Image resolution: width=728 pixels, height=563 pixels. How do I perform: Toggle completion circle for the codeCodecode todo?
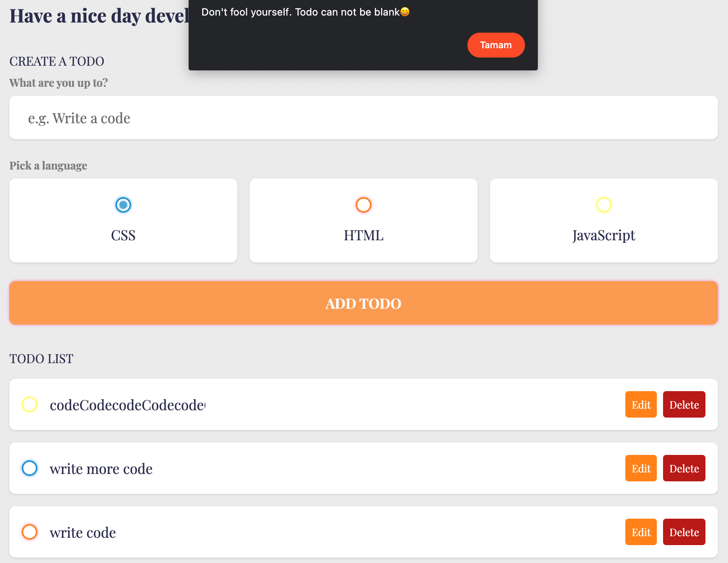[x=29, y=404]
